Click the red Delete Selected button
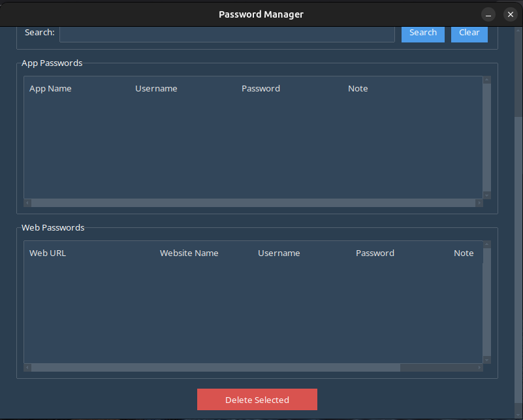Viewport: 523px width, 420px height. click(x=257, y=400)
